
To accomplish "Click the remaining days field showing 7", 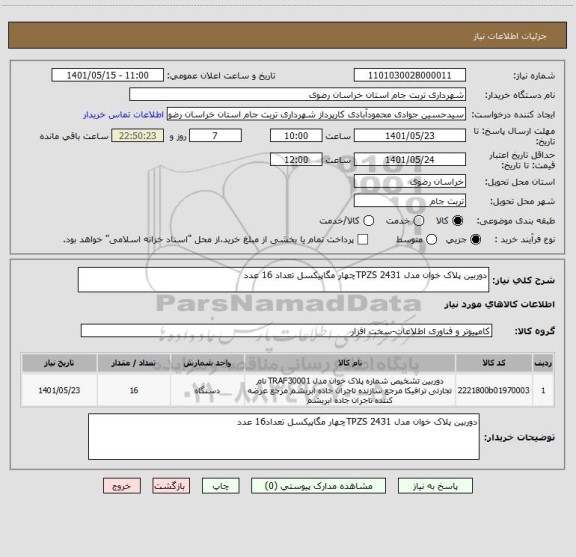I will 215,136.
